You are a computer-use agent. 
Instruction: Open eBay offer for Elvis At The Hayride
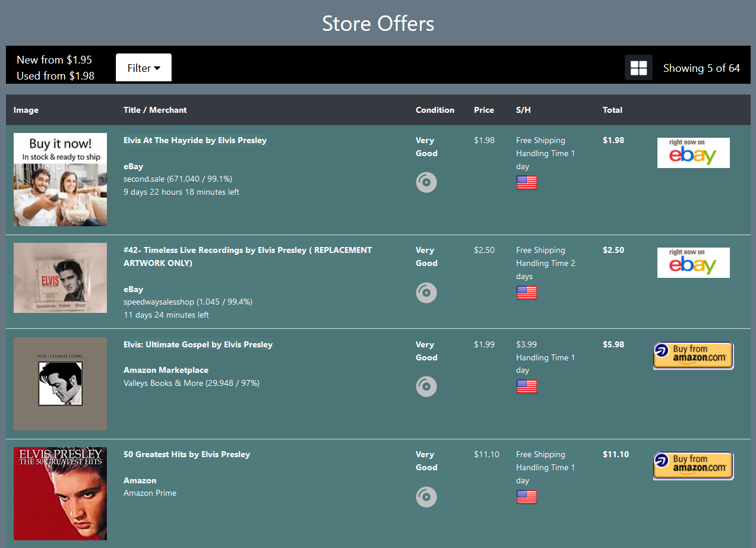tap(693, 153)
